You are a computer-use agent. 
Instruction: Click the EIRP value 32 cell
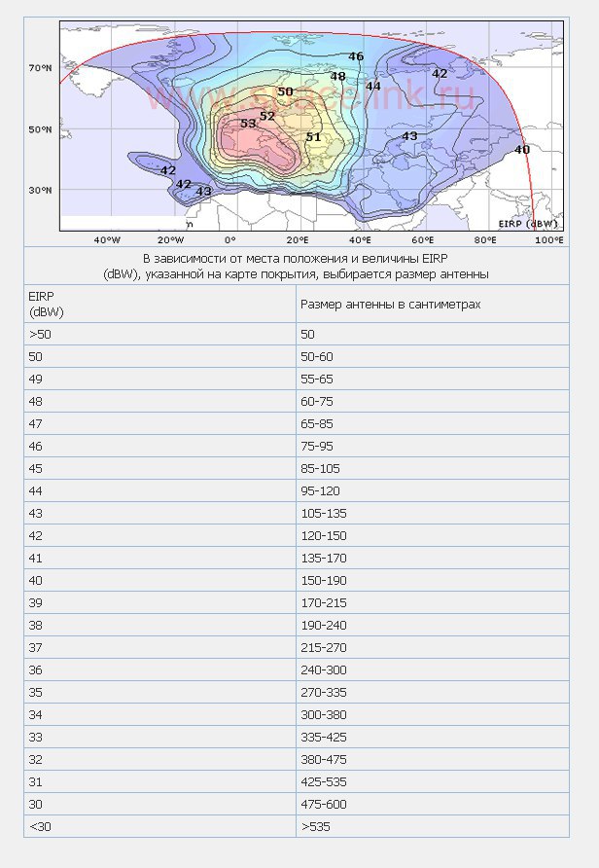point(159,759)
